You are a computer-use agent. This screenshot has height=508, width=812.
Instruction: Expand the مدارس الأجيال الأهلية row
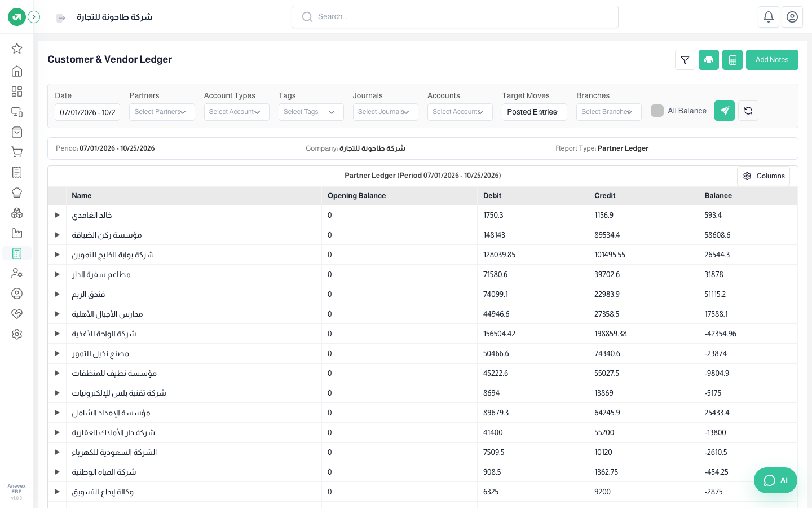click(57, 314)
